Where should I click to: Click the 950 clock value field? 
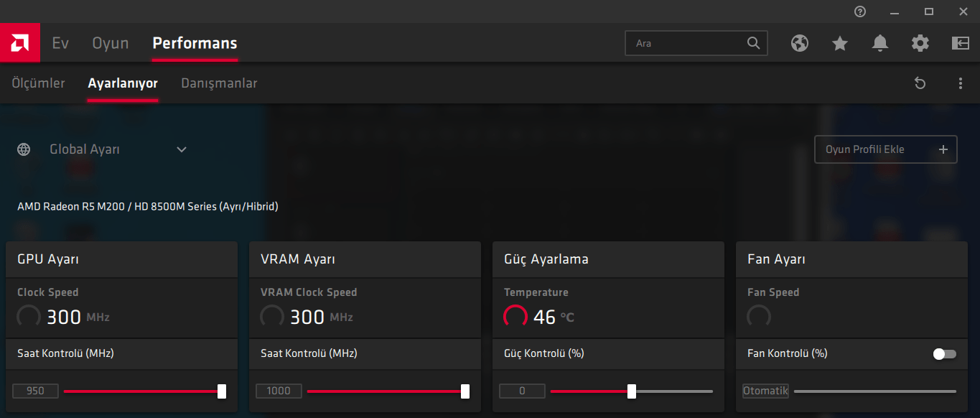coord(35,391)
